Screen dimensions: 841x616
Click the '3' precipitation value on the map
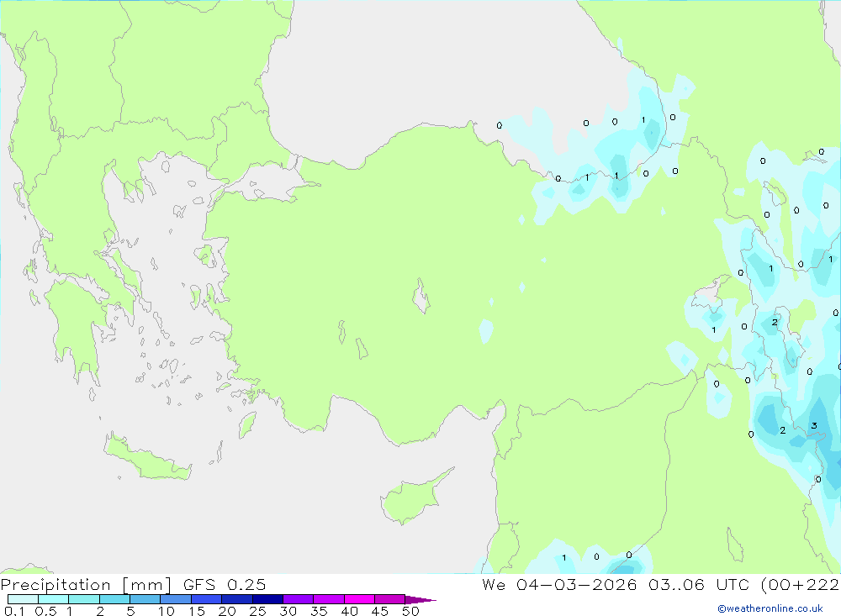(x=813, y=426)
